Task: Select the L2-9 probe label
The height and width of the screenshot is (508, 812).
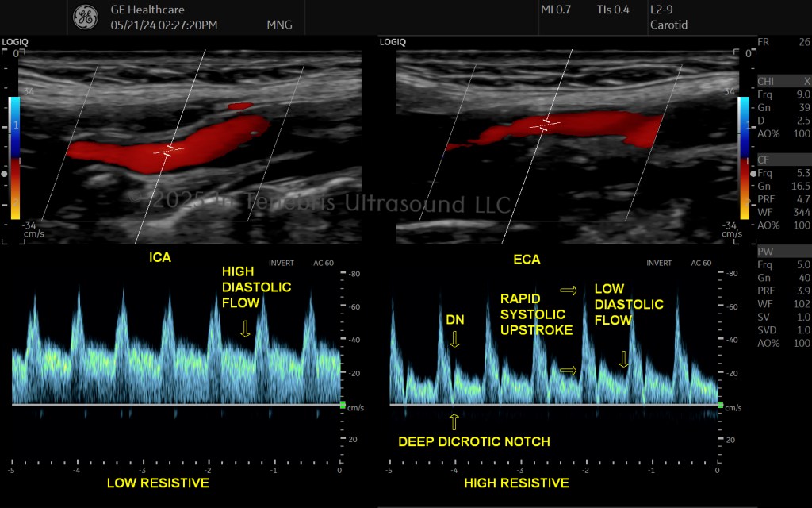Action: pyautogui.click(x=661, y=10)
